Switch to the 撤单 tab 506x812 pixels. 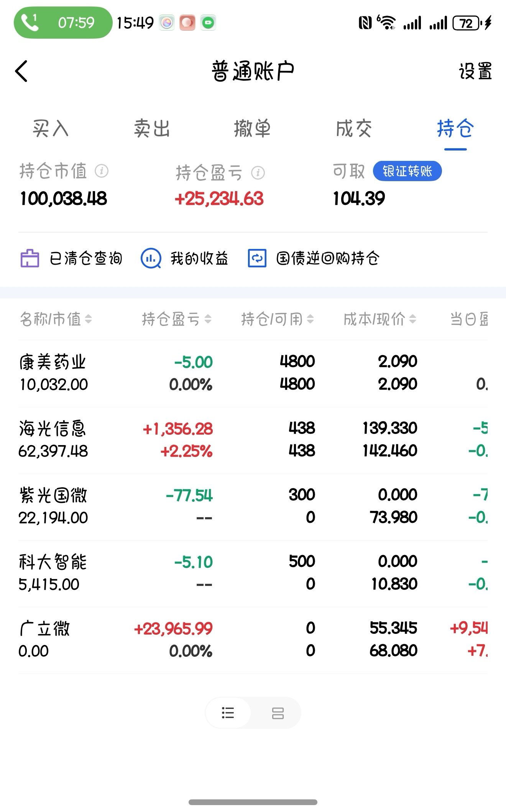[253, 128]
